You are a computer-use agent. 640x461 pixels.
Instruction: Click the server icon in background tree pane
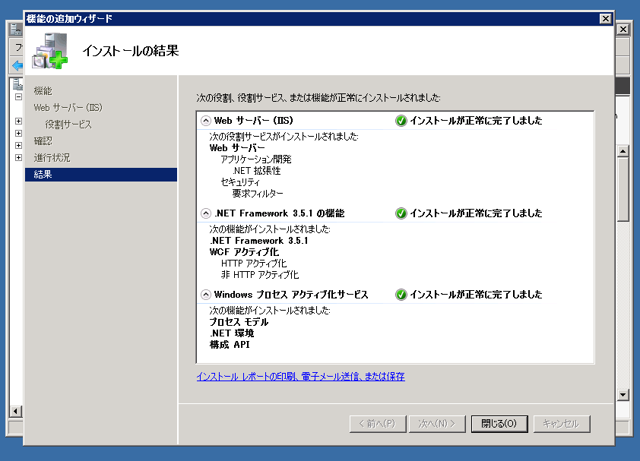[18, 84]
